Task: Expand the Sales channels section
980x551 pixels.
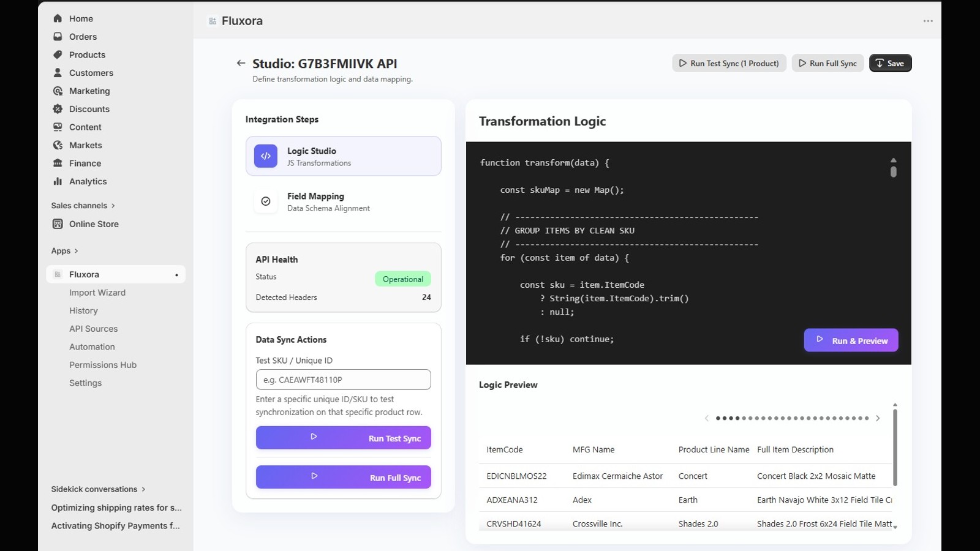Action: tap(83, 206)
